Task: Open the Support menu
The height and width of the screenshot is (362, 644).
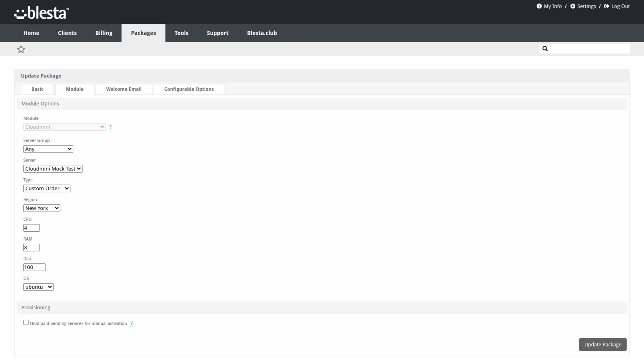Action: pyautogui.click(x=218, y=33)
